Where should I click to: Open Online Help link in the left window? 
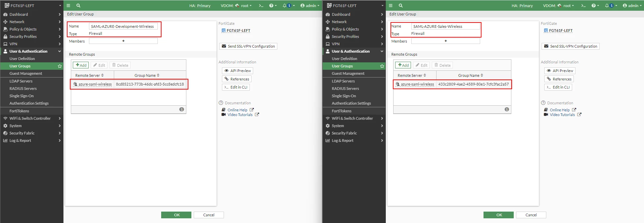(x=237, y=110)
